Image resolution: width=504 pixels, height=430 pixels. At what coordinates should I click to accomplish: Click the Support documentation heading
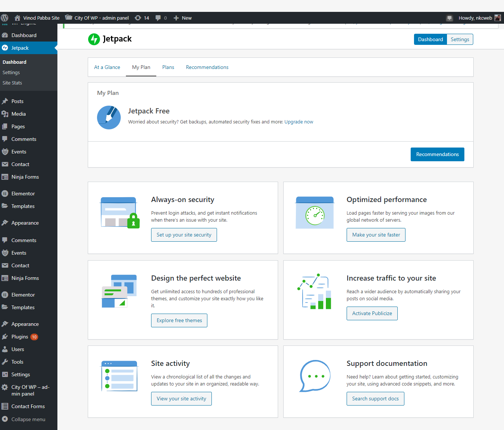pyautogui.click(x=387, y=363)
